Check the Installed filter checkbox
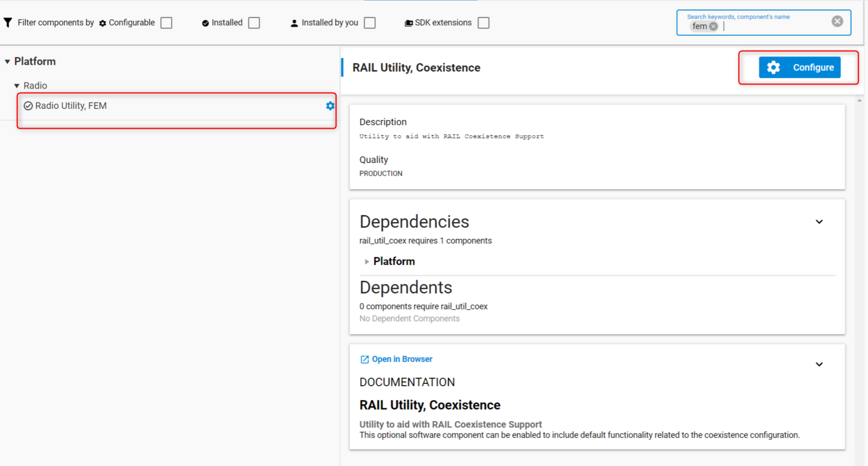Viewport: 868px width, 466px height. click(x=254, y=23)
